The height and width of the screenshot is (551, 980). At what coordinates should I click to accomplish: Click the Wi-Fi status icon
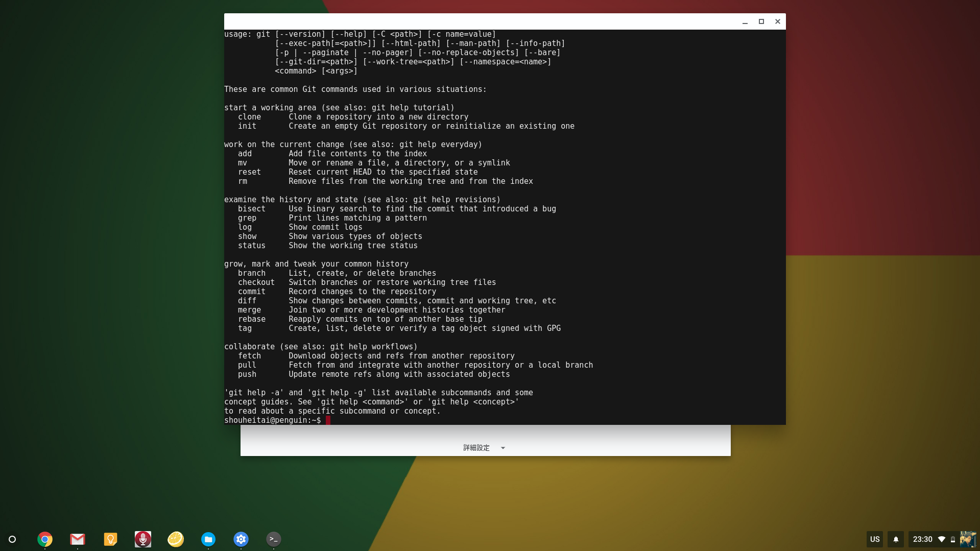[x=942, y=539]
